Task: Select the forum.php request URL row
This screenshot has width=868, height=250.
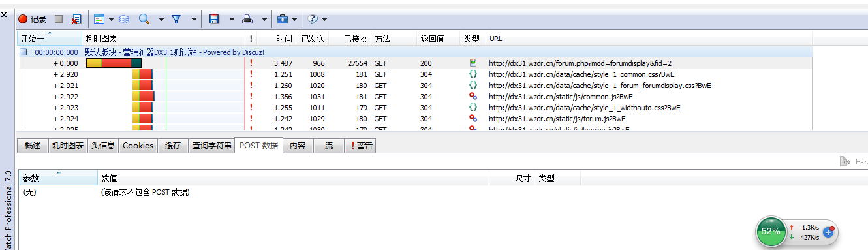Action: click(x=580, y=63)
